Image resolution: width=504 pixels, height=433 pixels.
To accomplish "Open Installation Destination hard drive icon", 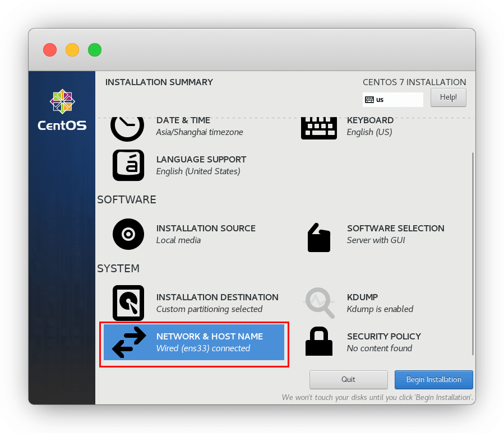I will click(x=128, y=303).
